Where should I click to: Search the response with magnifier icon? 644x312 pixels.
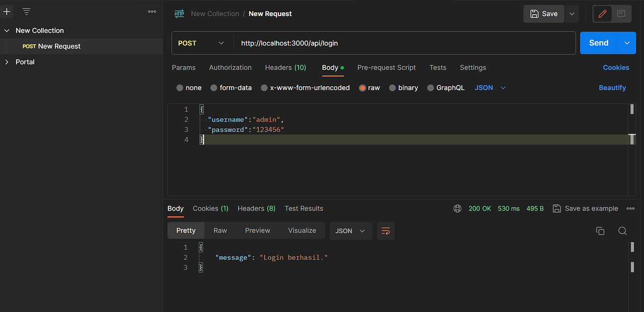(623, 231)
